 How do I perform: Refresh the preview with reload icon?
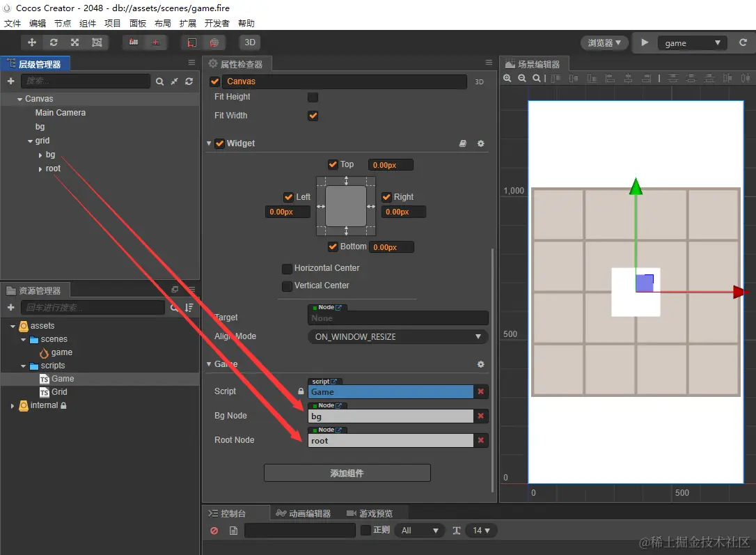(743, 42)
